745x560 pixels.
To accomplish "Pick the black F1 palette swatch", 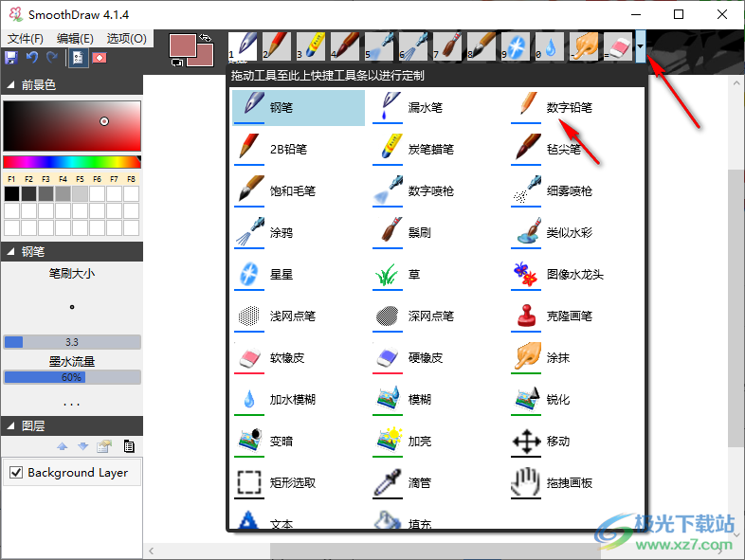I will 12,194.
